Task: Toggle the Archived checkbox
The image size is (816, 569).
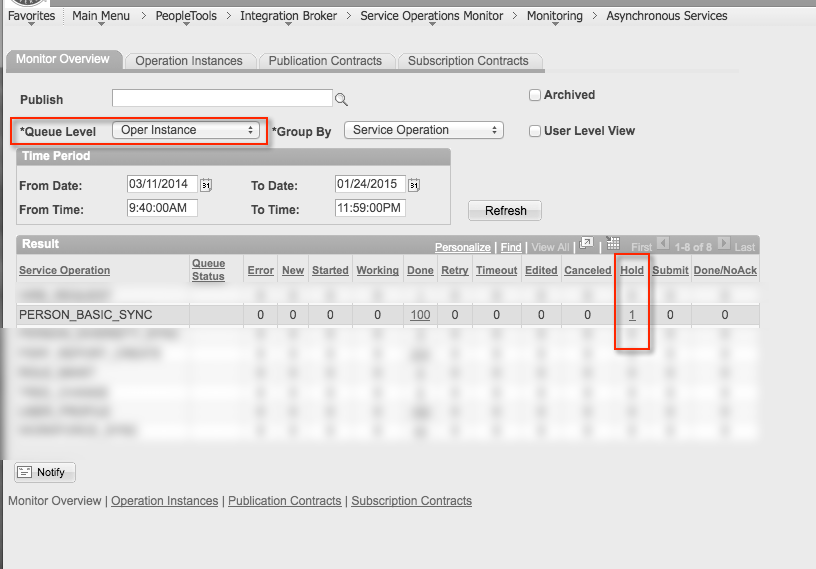Action: (534, 95)
